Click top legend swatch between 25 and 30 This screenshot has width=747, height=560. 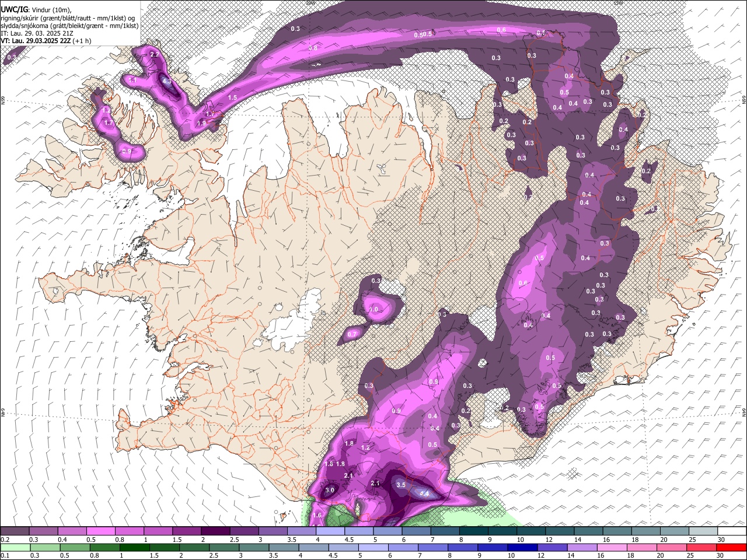click(702, 531)
